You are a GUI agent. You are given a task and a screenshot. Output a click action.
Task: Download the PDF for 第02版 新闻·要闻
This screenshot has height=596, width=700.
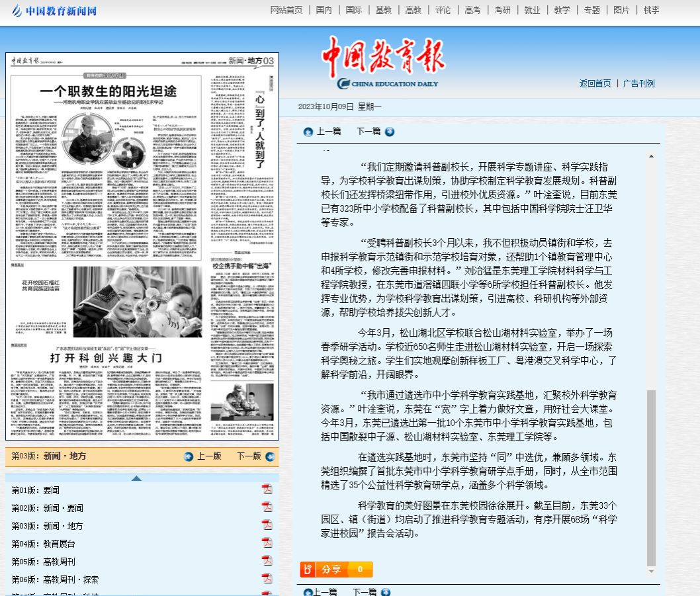click(267, 507)
